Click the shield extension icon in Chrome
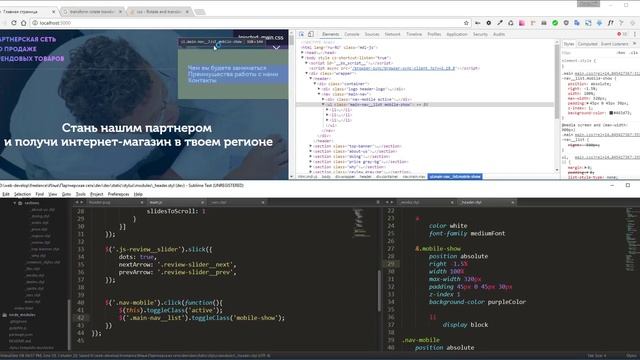This screenshot has width=640, height=360. [566, 23]
